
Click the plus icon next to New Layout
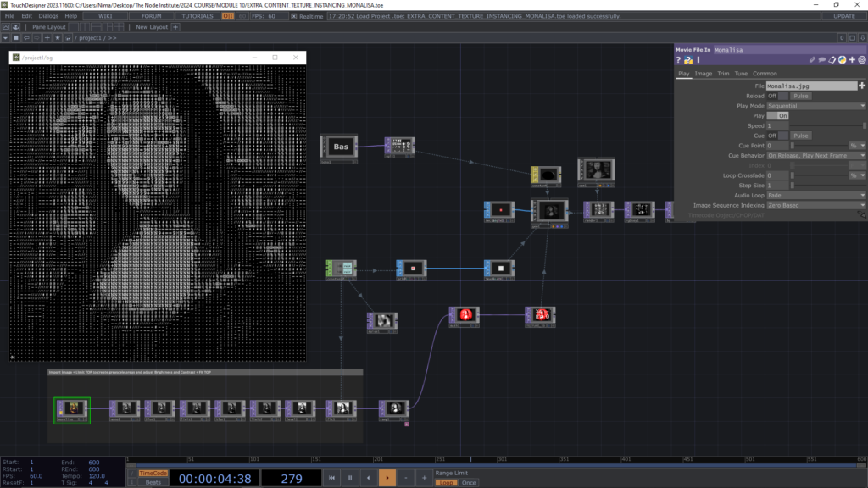pos(175,27)
